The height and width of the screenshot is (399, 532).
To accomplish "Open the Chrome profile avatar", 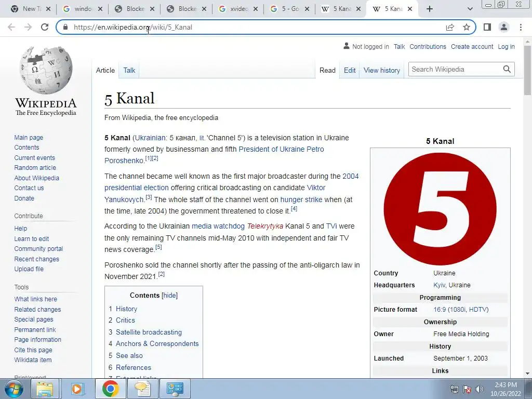I will pyautogui.click(x=504, y=27).
